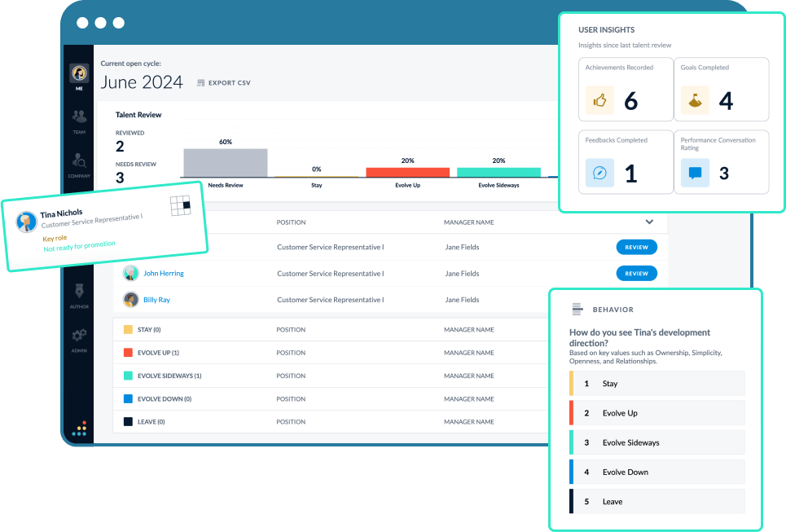This screenshot has width=786, height=532.
Task: Click the Goals Completed icon
Action: point(695,100)
